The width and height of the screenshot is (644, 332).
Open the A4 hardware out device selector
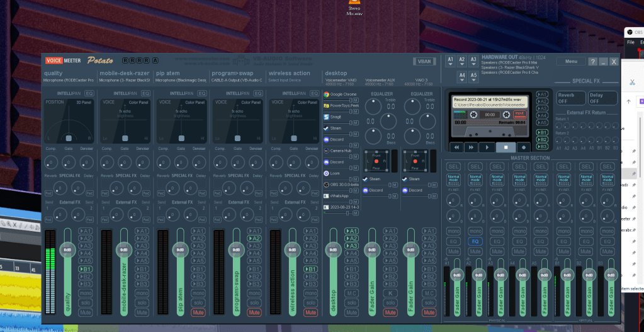(462, 77)
